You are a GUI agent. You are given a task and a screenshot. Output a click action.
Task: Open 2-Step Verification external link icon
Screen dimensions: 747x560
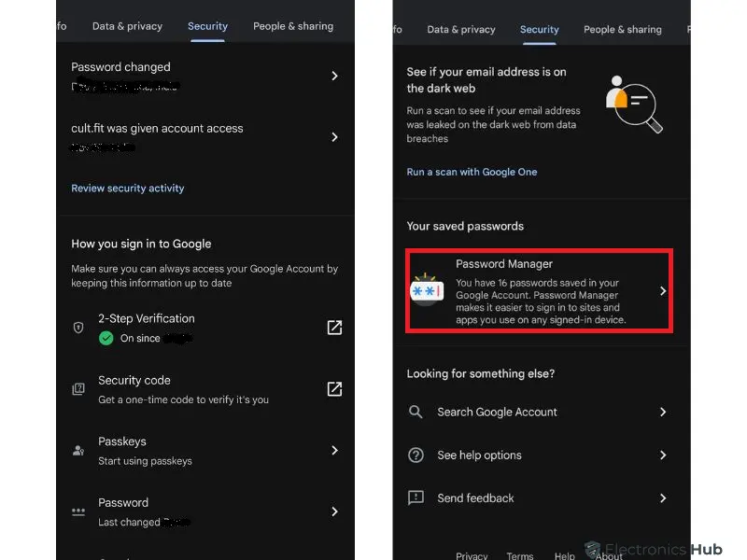(x=334, y=328)
